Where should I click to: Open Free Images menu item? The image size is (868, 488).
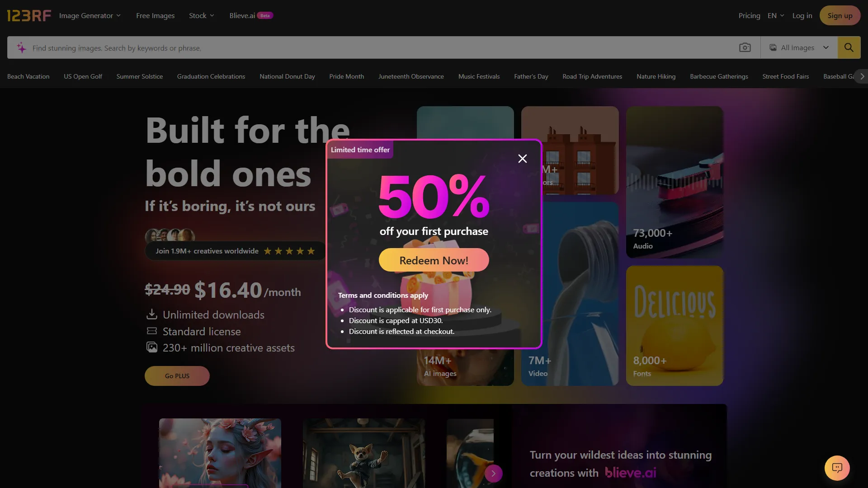point(155,15)
